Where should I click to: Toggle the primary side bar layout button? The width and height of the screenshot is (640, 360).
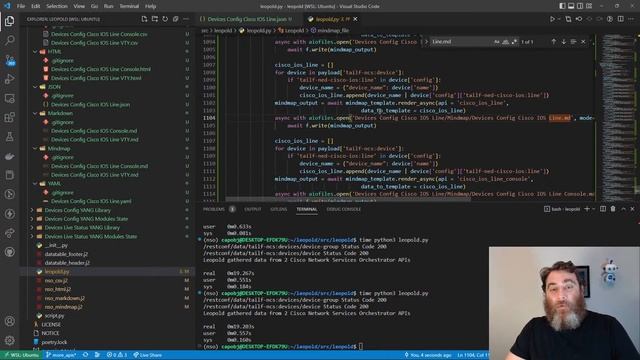(x=562, y=6)
